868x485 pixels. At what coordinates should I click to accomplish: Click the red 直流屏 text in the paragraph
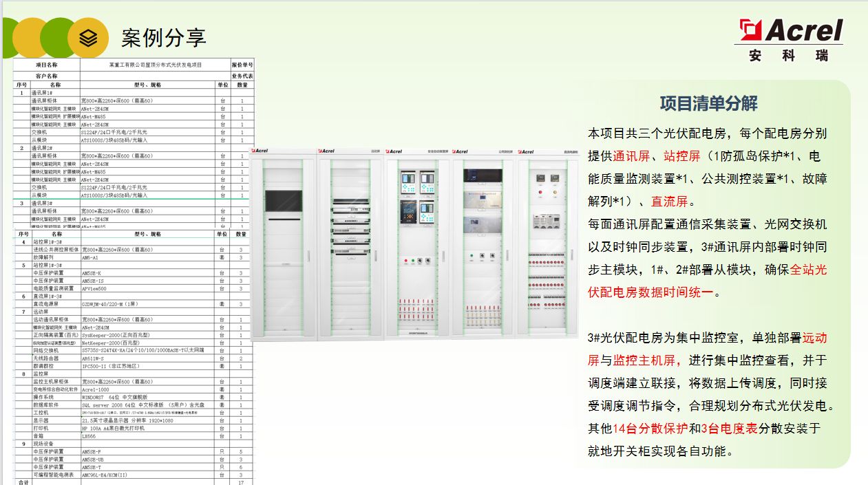point(669,202)
